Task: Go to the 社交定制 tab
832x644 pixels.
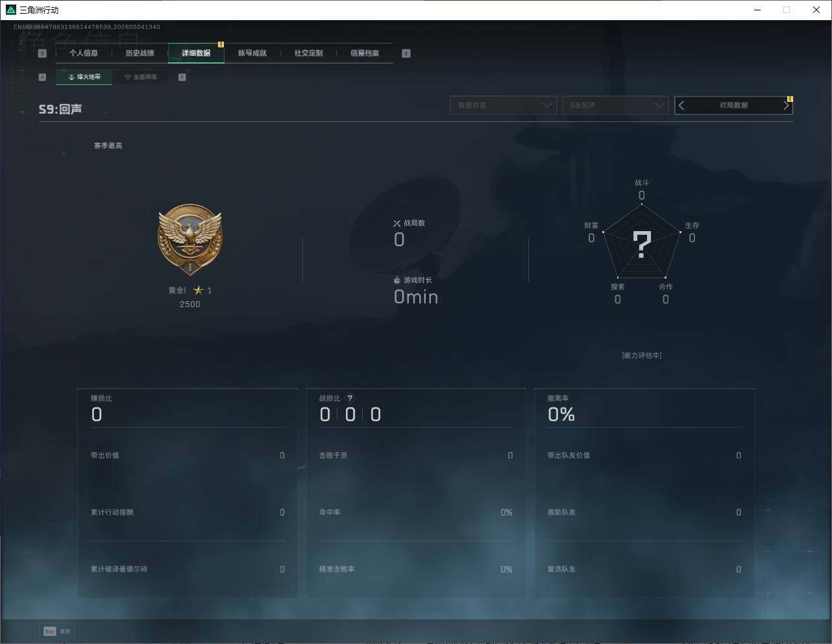Action: (308, 53)
